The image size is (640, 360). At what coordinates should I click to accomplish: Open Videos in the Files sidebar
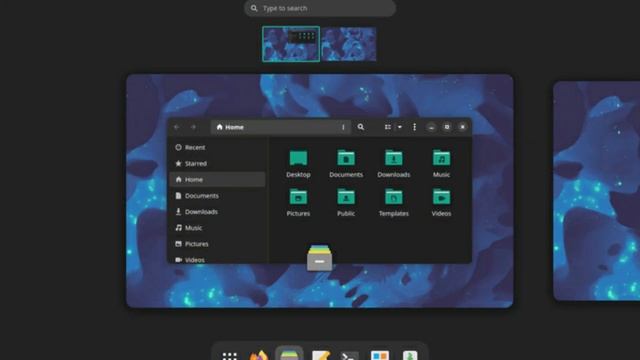[217, 259]
